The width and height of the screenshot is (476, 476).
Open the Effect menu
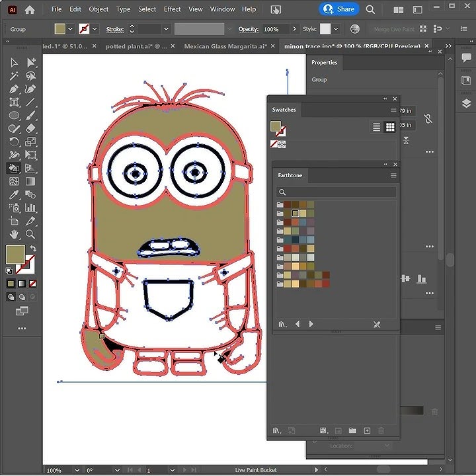172,9
